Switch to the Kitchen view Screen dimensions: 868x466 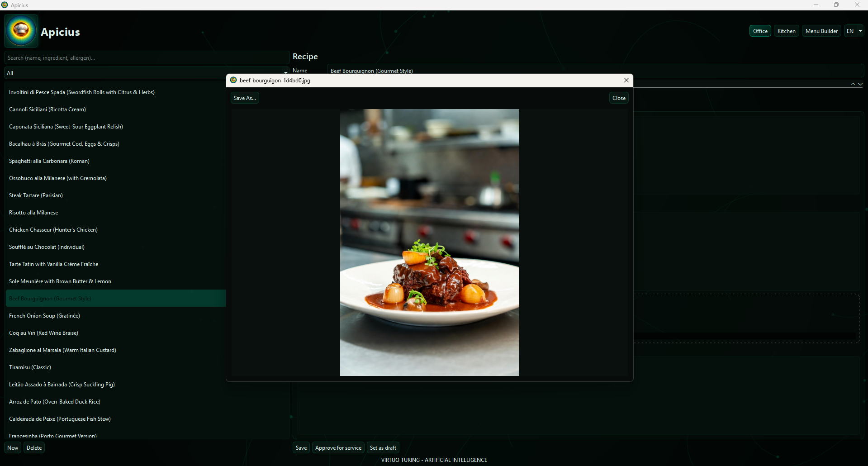786,31
